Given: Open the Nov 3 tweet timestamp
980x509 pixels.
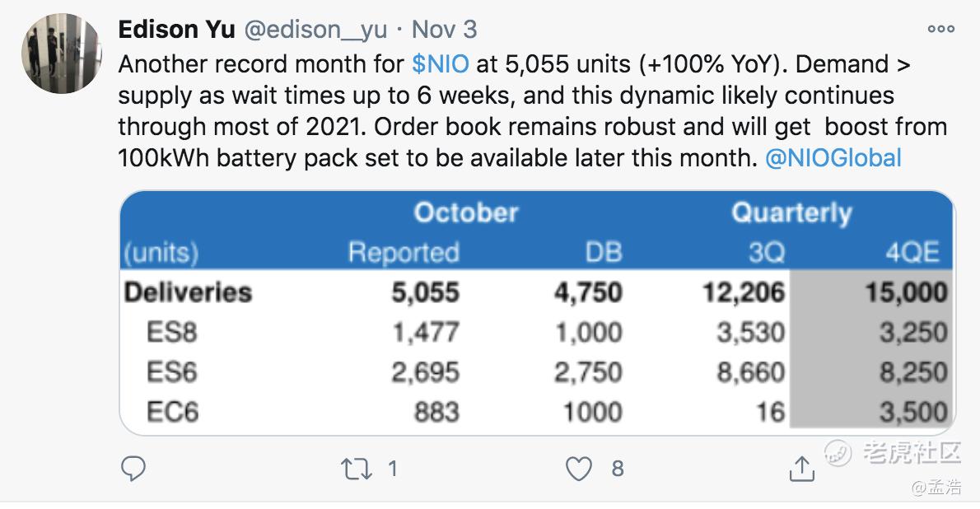Looking at the screenshot, I should (x=444, y=30).
